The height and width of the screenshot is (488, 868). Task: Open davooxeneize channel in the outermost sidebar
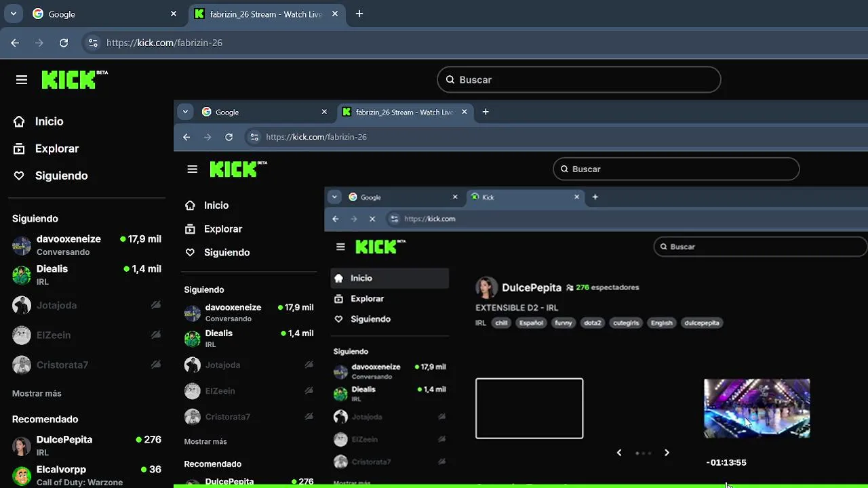click(87, 245)
